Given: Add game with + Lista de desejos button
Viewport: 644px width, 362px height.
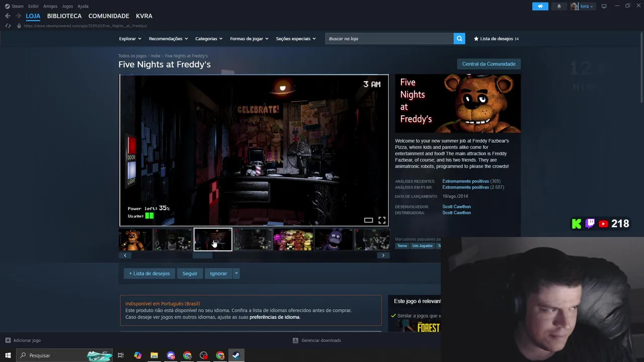Looking at the screenshot, I should pos(149,274).
